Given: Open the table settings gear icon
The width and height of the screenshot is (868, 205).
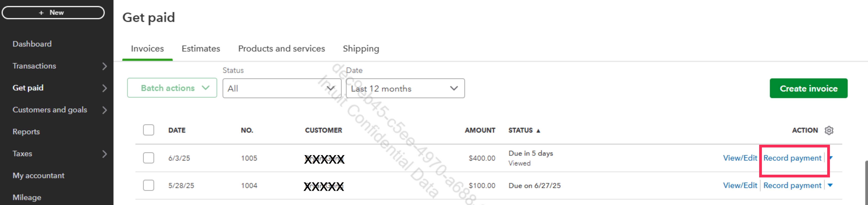Looking at the screenshot, I should click(x=829, y=130).
